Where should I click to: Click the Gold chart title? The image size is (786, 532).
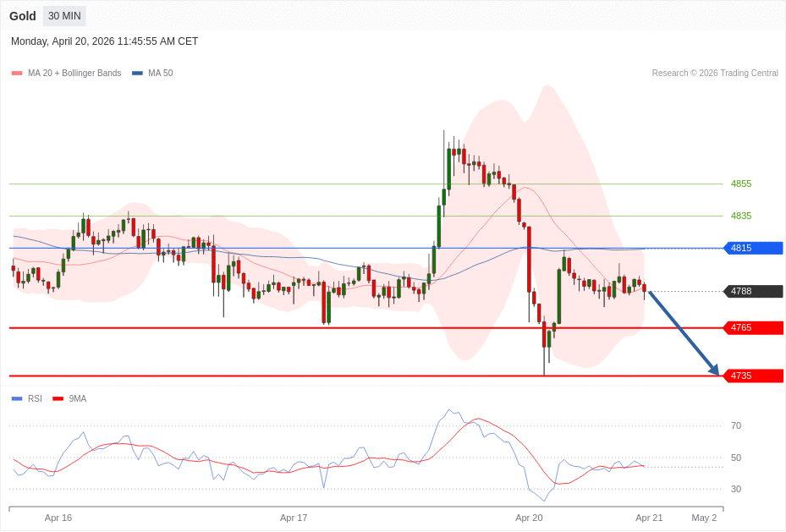[x=23, y=16]
